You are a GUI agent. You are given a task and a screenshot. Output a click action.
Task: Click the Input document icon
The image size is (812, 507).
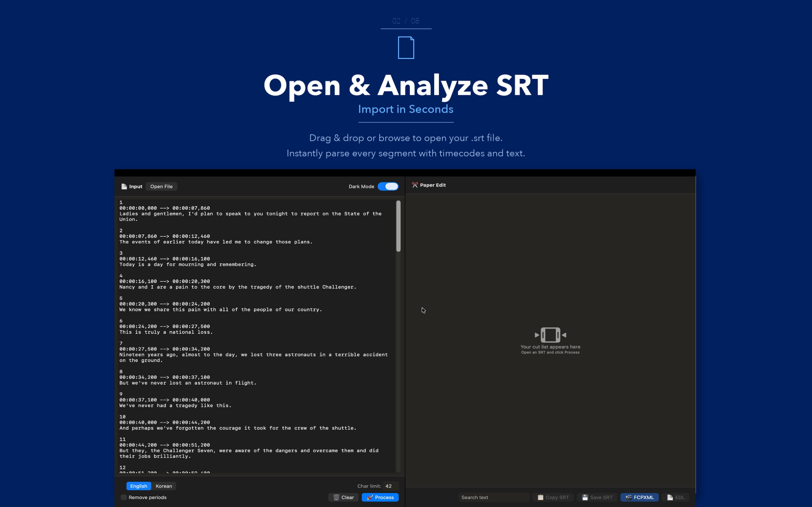[x=124, y=186]
